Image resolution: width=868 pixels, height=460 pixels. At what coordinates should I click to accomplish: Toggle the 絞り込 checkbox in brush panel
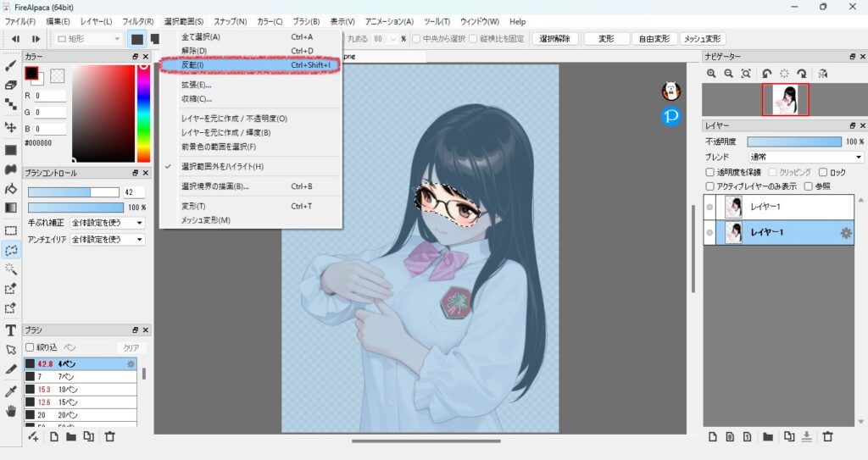tap(30, 347)
